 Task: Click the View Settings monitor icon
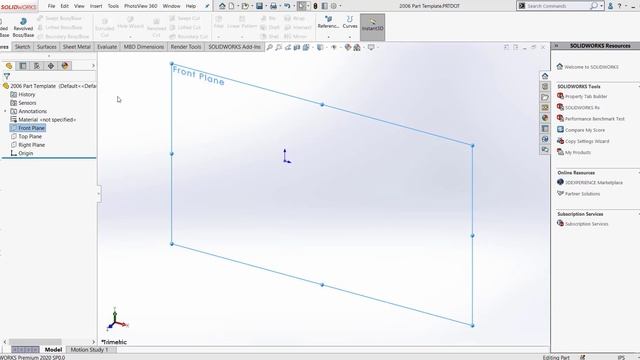coord(371,47)
